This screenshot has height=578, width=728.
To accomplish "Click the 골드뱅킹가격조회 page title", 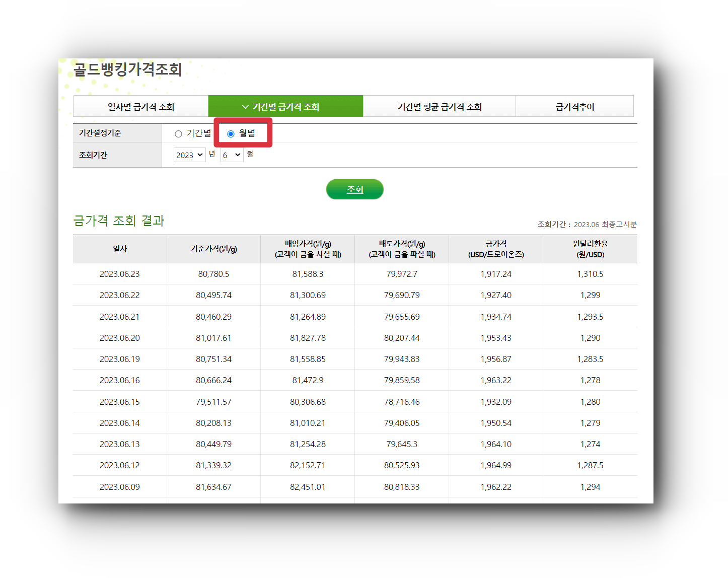I will [128, 69].
